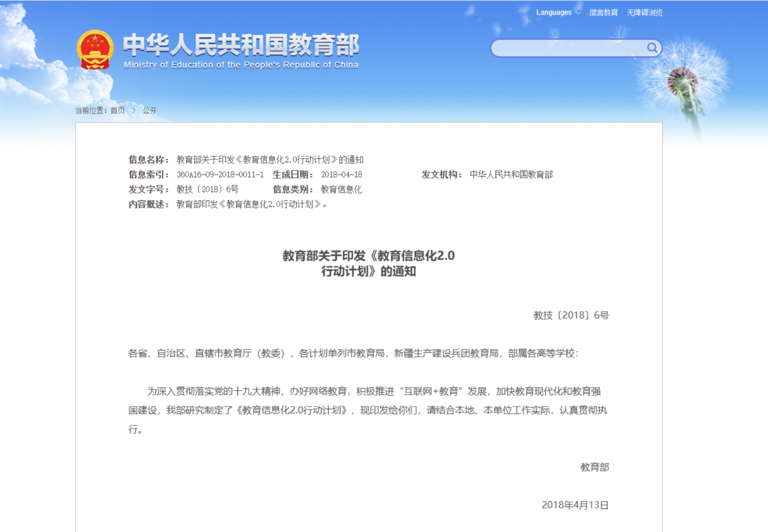768x532 pixels.
Task: Enable 无障碍浏览 accessibility browsing
Action: 644,12
